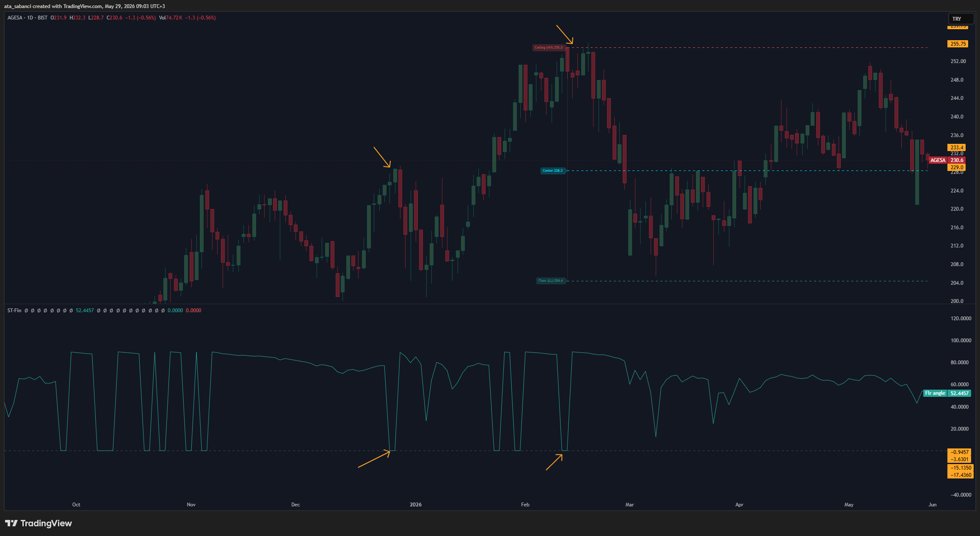Click the TRY currency button

click(x=961, y=19)
